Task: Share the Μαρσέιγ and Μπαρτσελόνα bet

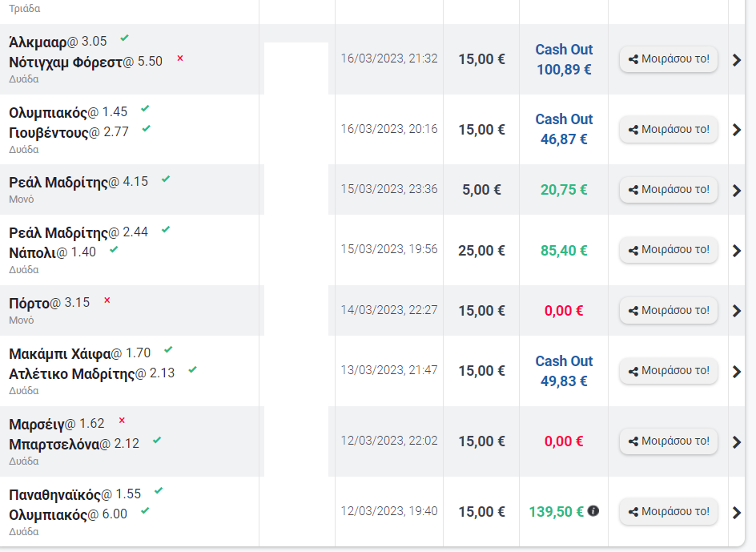Action: [x=668, y=441]
